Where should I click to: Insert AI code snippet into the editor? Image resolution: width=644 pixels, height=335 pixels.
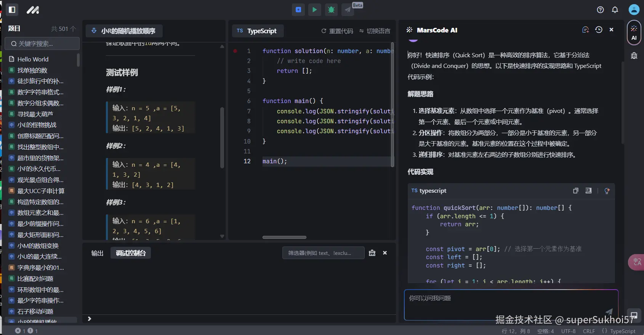click(x=588, y=191)
